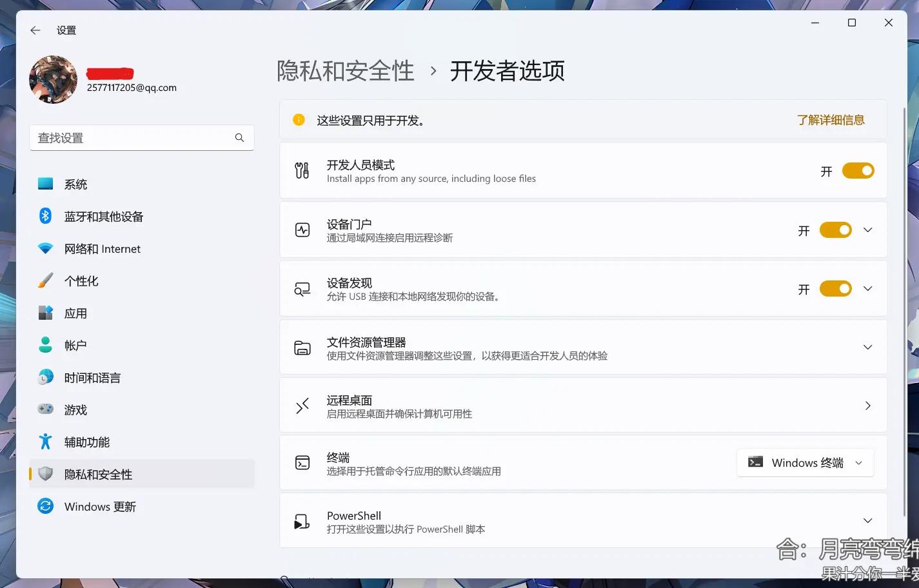919x588 pixels.
Task: Open the Windows 终端 default terminal dropdown
Action: point(805,463)
